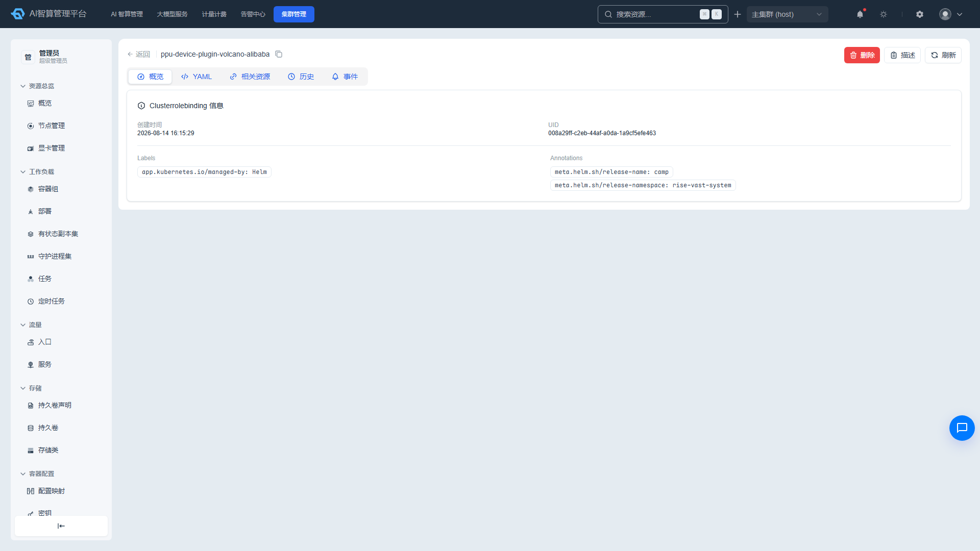Switch to the 历史 tab
The width and height of the screenshot is (980, 551).
point(301,77)
